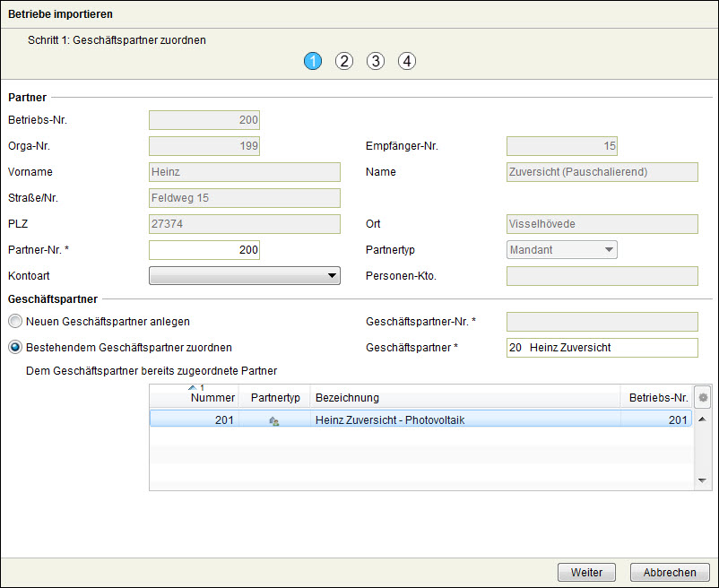Viewport: 719px width, 588px height.
Task: Open the table column settings gear
Action: point(703,397)
